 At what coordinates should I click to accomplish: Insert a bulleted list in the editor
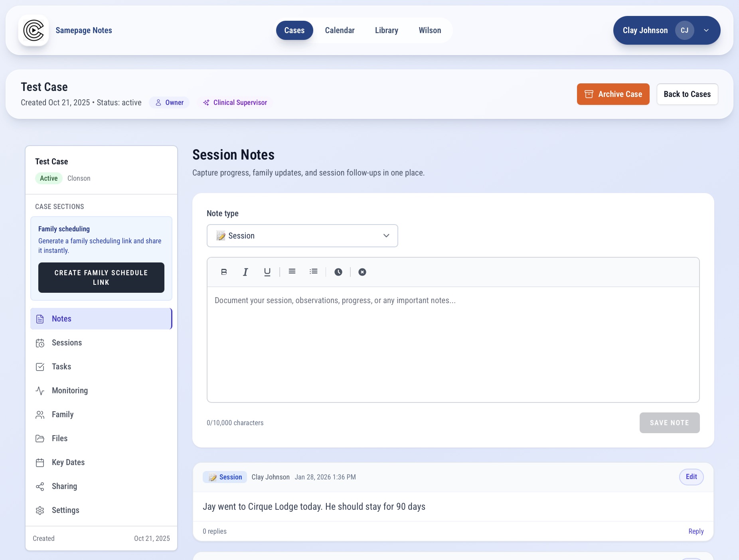point(314,272)
